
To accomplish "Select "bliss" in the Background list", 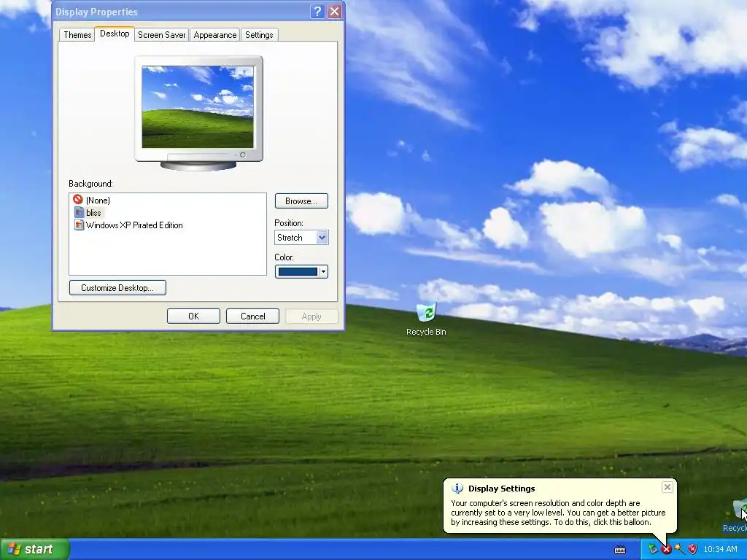I will tap(94, 213).
